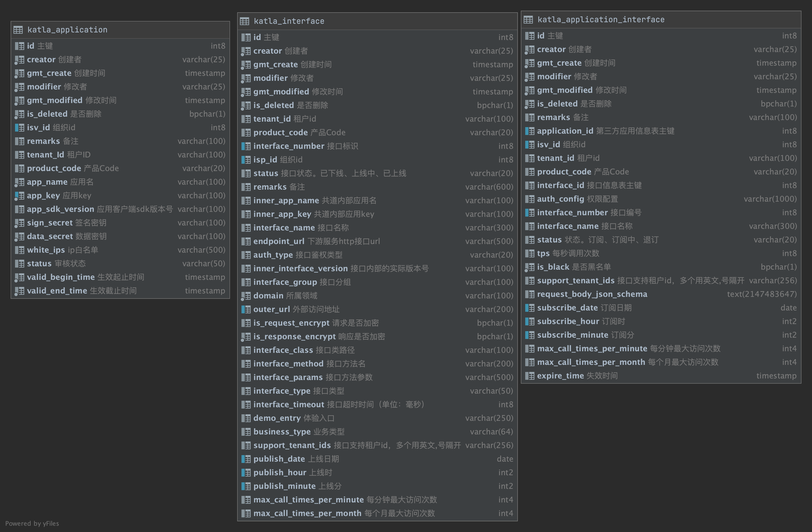Select is_response_encrypt 响应是否加密 column
812x532 pixels.
coord(377,337)
